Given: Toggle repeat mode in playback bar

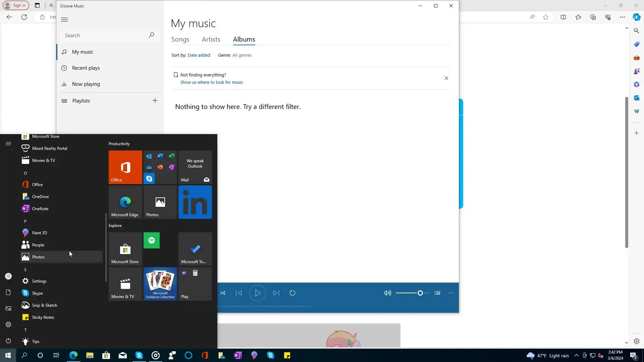Looking at the screenshot, I should tap(292, 293).
